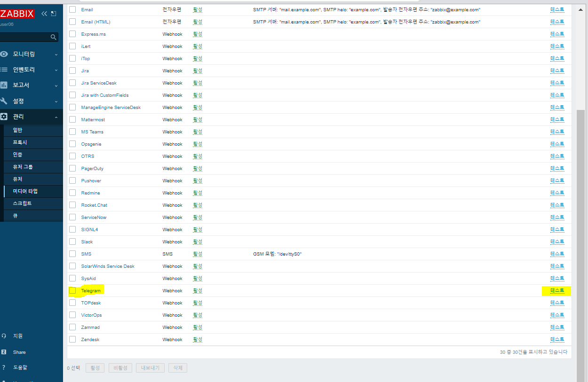This screenshot has height=382, width=588.
Task: Click the search magnifier icon
Action: pyautogui.click(x=53, y=37)
